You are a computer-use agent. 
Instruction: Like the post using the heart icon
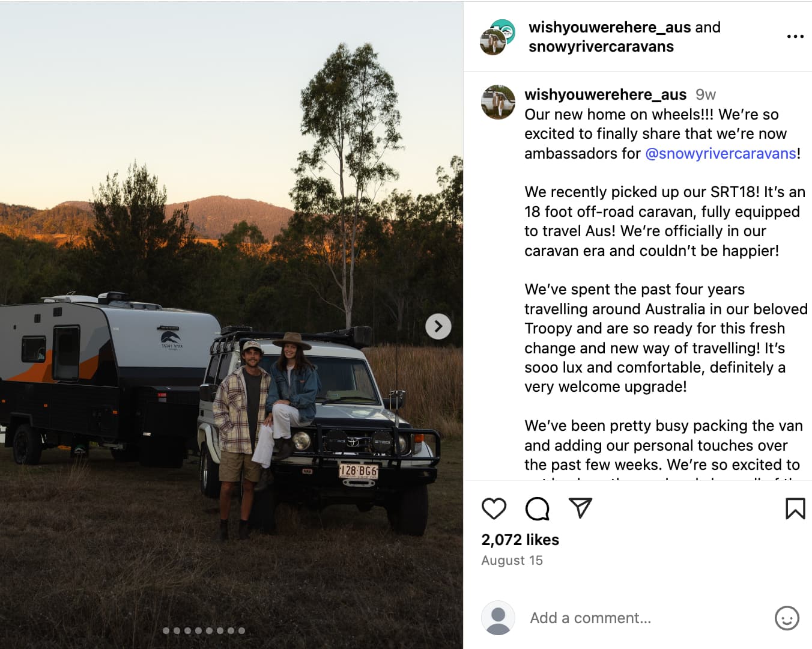tap(494, 508)
